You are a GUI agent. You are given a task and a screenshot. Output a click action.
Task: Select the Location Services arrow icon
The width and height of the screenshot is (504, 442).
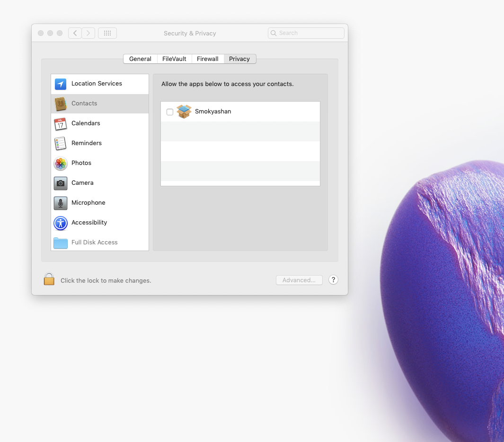(x=61, y=84)
